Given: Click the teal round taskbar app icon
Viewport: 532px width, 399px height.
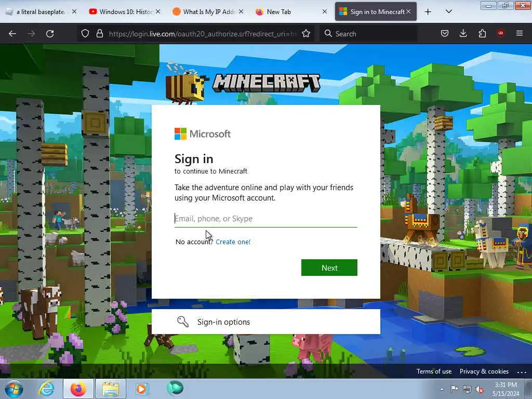Looking at the screenshot, I should (x=175, y=389).
